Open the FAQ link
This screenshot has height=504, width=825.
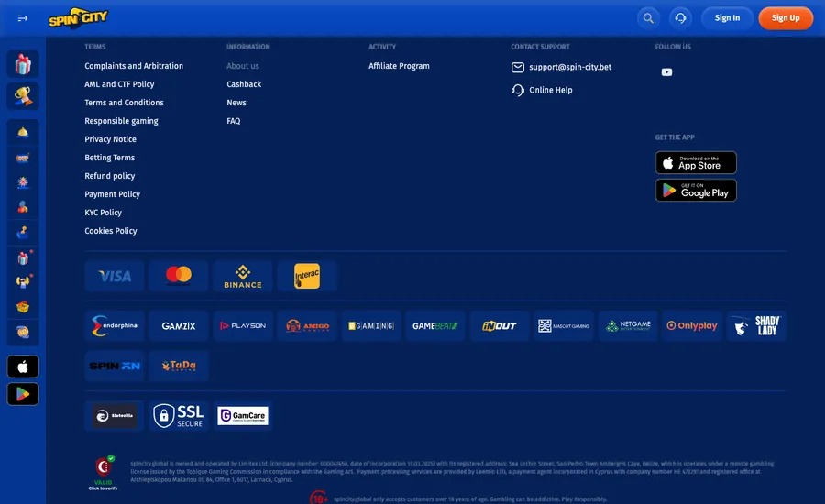[233, 121]
